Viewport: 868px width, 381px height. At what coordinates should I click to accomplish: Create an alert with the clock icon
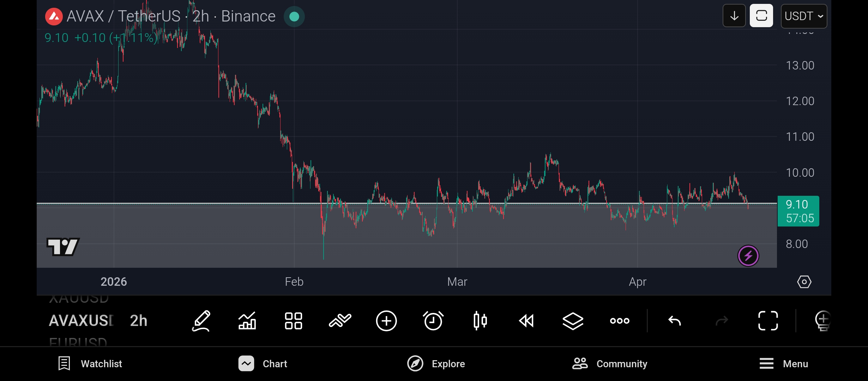[x=433, y=321]
